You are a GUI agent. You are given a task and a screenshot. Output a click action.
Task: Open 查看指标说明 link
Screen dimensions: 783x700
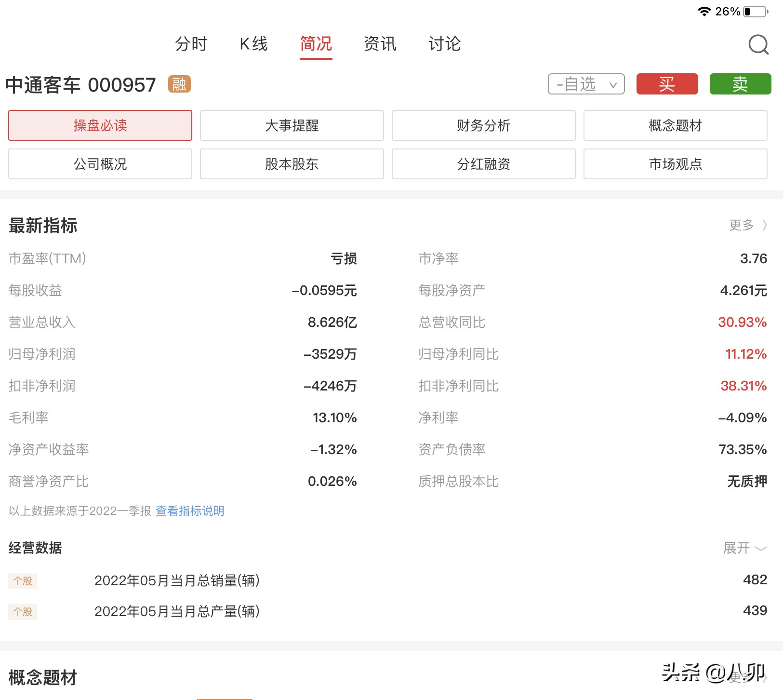coord(190,511)
